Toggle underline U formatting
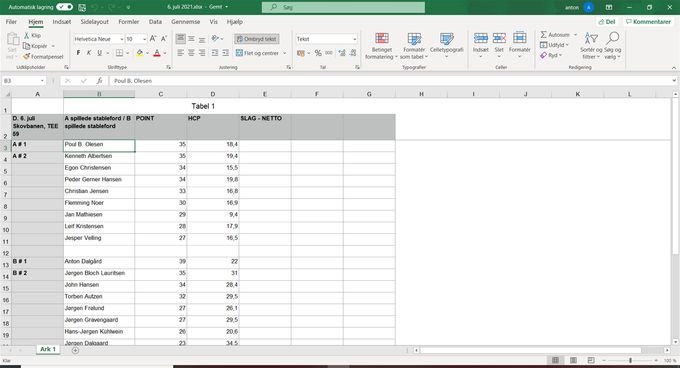The image size is (680, 368). (x=99, y=53)
